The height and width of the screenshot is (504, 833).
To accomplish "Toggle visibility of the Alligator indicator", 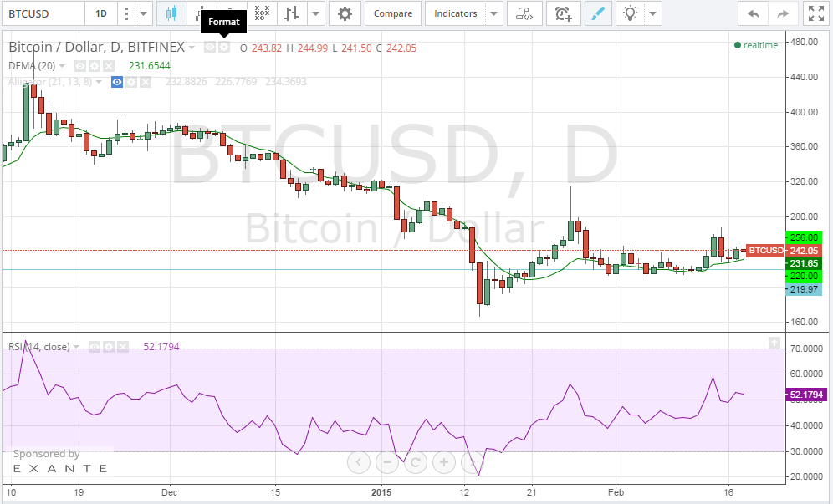I will tap(116, 82).
